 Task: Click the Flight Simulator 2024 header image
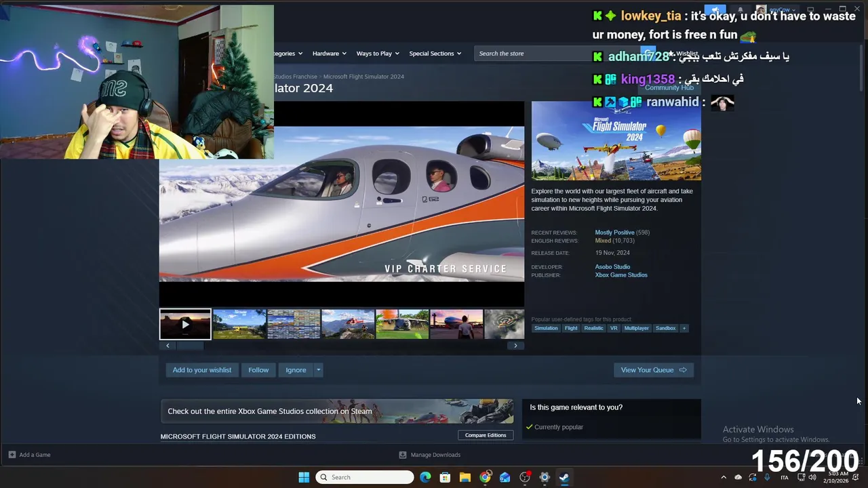coord(616,141)
